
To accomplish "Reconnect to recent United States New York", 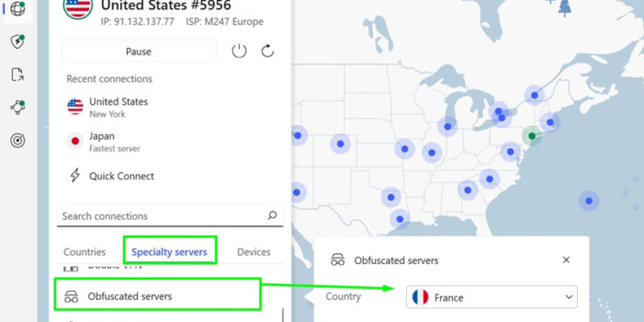I will pyautogui.click(x=118, y=107).
